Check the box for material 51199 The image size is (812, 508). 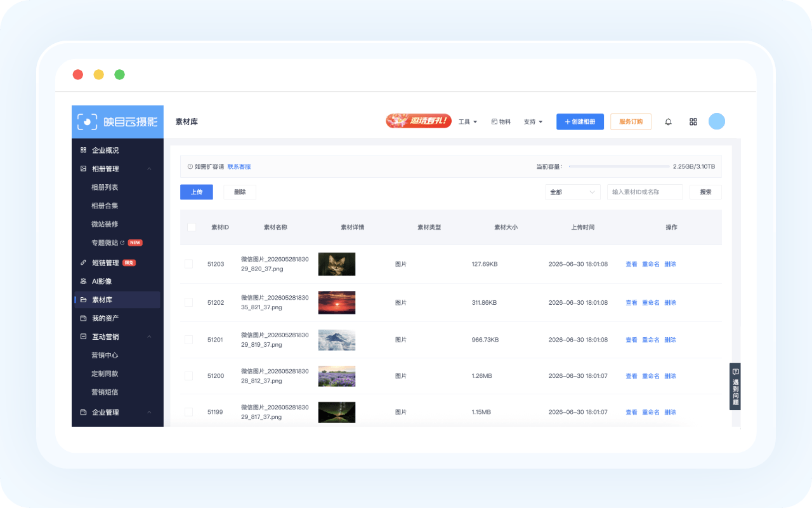(188, 412)
